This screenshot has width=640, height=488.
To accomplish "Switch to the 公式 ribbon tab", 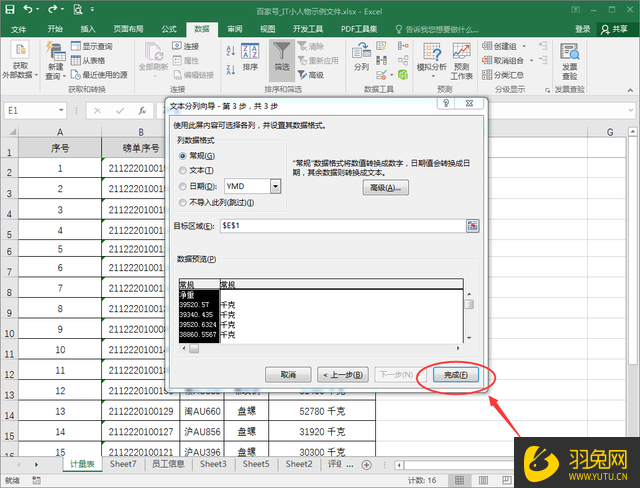I will (169, 29).
